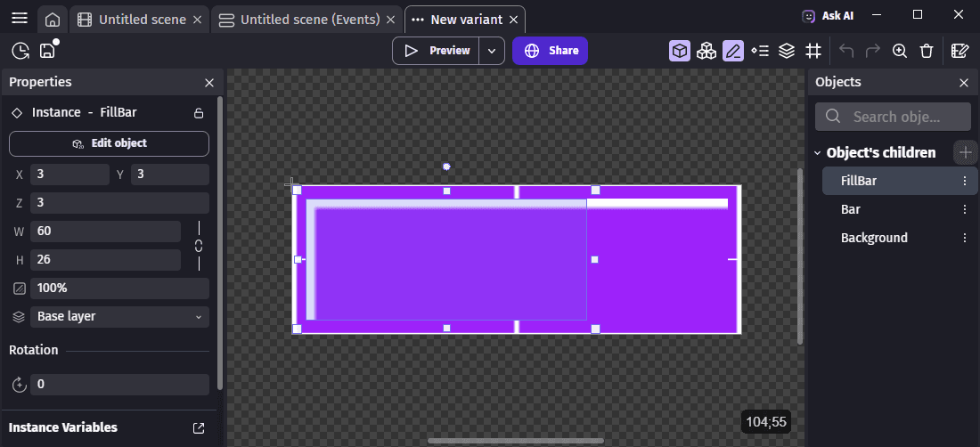
Task: Switch to the Untitled scene tab
Action: (141, 20)
